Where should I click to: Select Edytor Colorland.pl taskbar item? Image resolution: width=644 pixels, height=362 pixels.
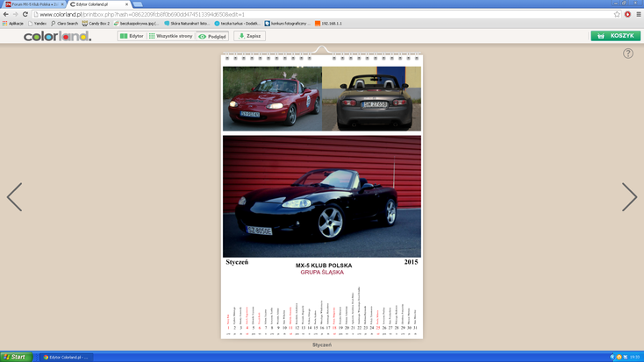click(66, 357)
